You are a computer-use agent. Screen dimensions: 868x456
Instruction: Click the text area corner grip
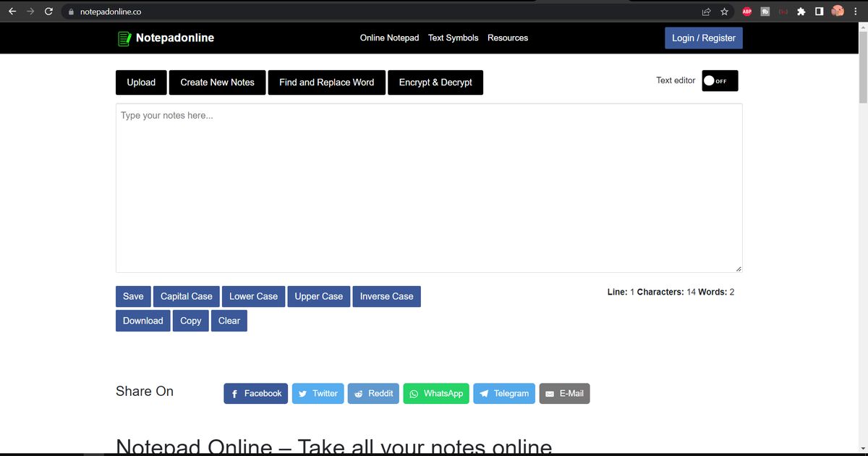point(738,269)
